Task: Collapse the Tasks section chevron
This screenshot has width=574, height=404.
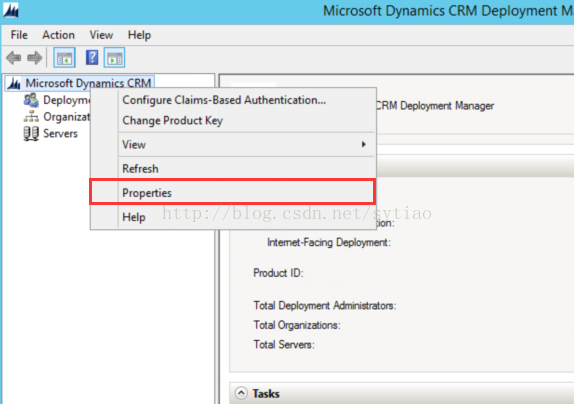Action: 241,393
